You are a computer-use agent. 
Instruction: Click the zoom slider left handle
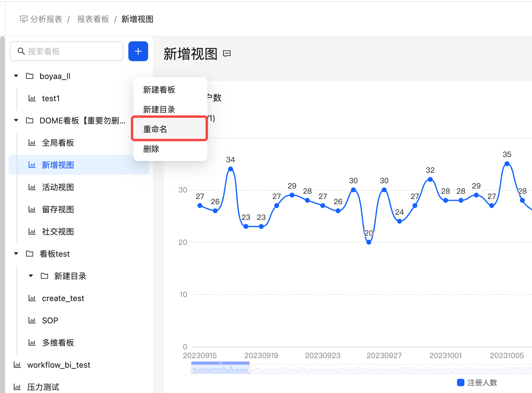(x=192, y=369)
